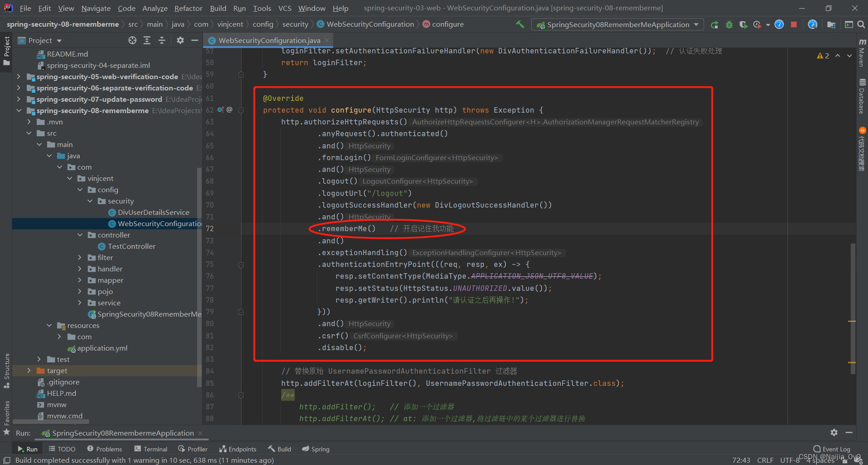
Task: Expand spring-security-06-separate-verification-code module
Action: tap(19, 88)
